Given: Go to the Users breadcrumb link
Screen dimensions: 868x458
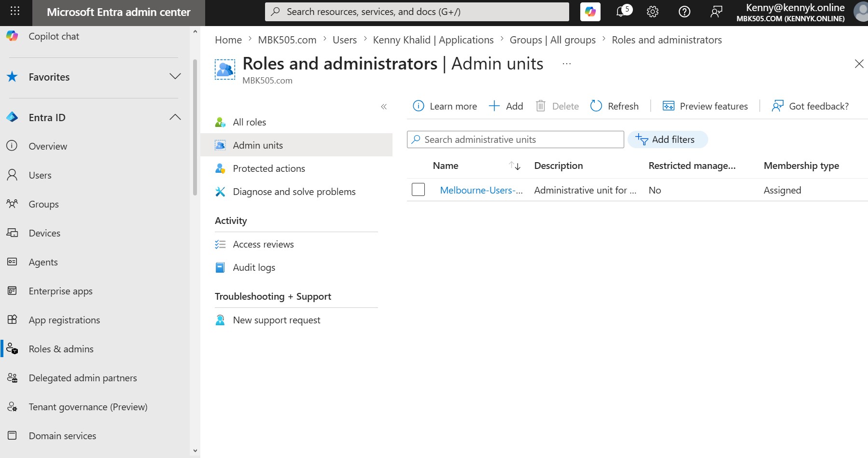Looking at the screenshot, I should point(345,40).
